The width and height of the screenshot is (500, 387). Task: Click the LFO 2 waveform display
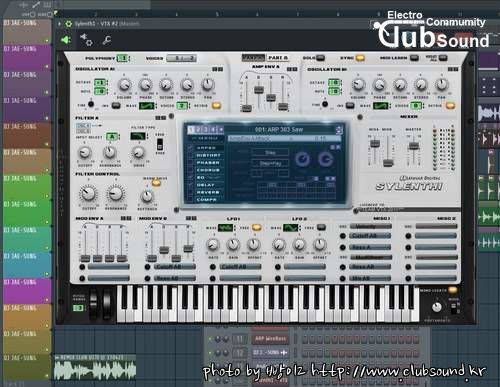[290, 228]
